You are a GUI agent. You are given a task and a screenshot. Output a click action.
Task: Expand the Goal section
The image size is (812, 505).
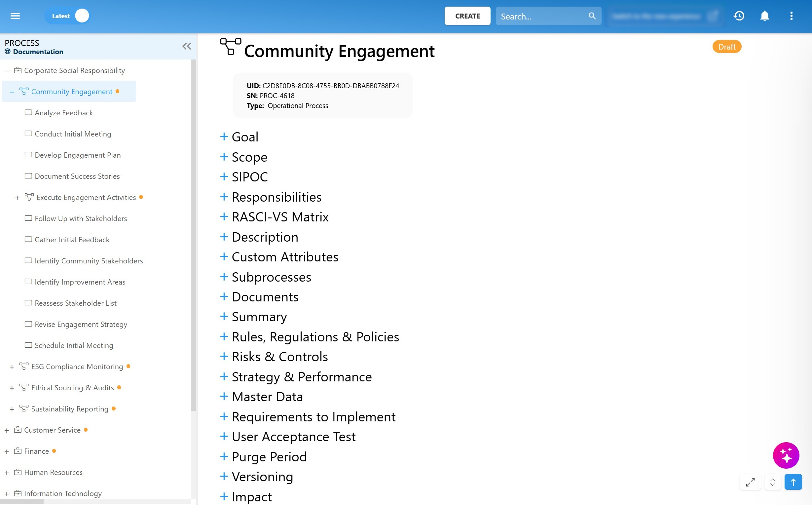click(224, 136)
